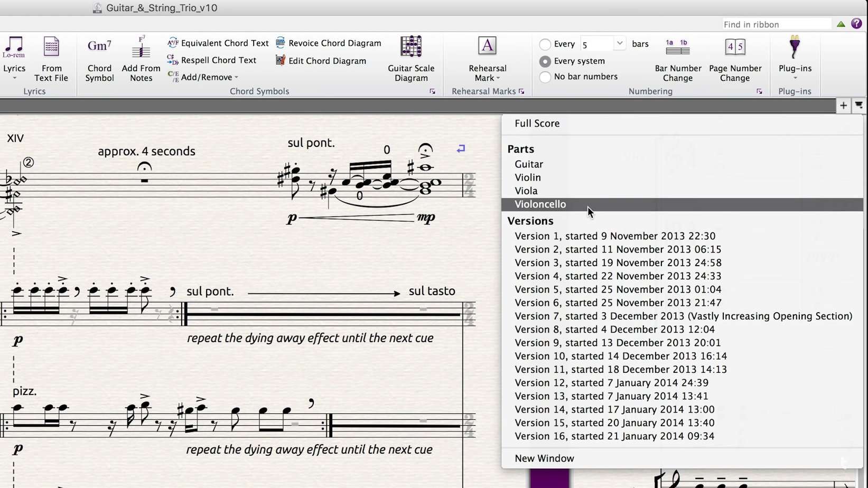Switch the score to Full Score view
868x488 pixels.
pos(537,123)
